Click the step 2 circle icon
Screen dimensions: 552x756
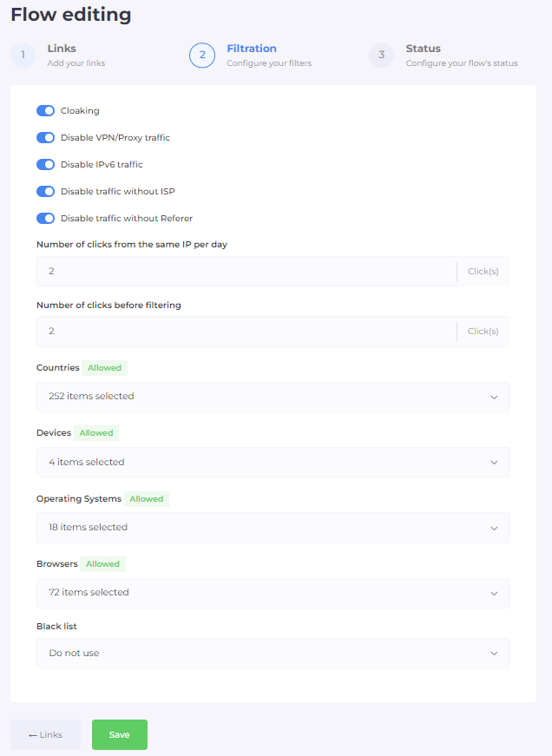pos(202,56)
